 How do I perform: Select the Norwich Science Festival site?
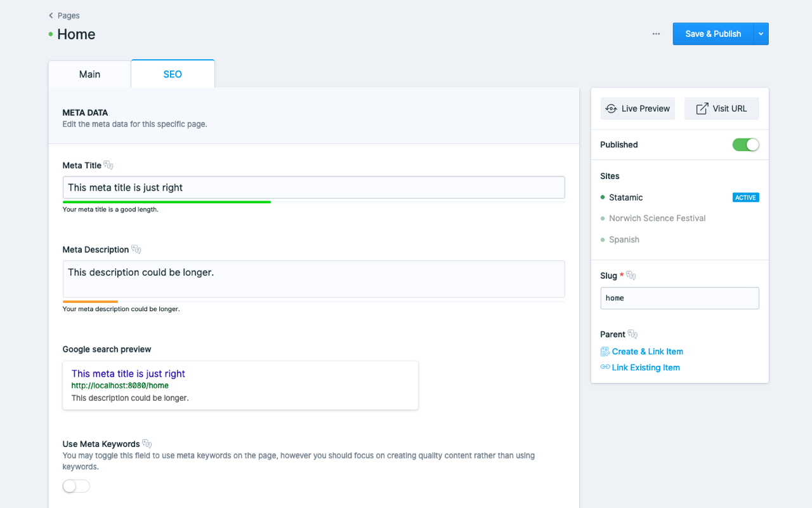click(657, 218)
